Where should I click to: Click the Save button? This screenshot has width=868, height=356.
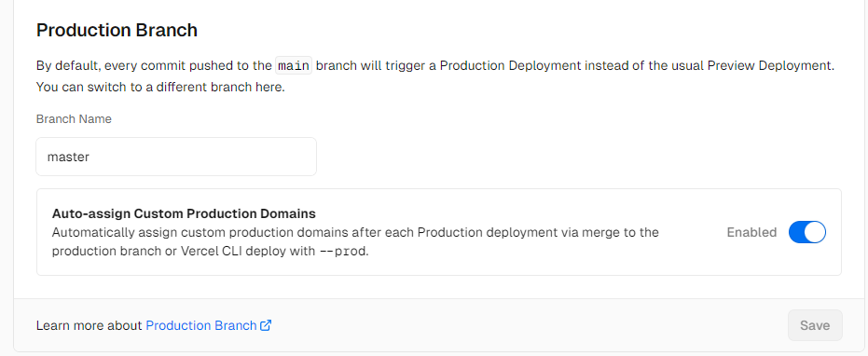pyautogui.click(x=815, y=325)
